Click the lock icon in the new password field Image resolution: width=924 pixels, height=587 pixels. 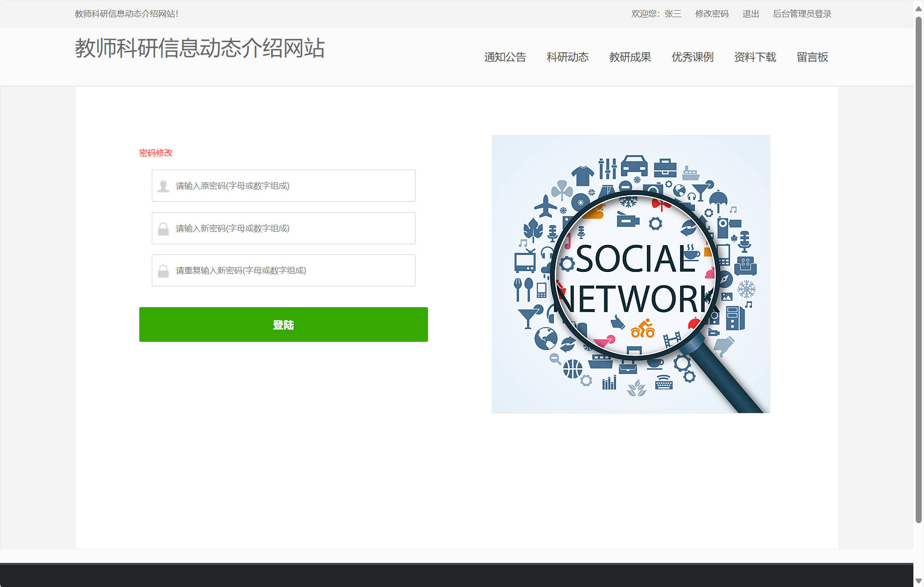163,228
